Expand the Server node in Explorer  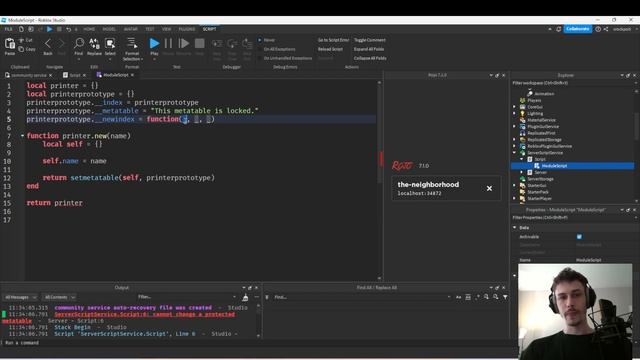[522, 172]
